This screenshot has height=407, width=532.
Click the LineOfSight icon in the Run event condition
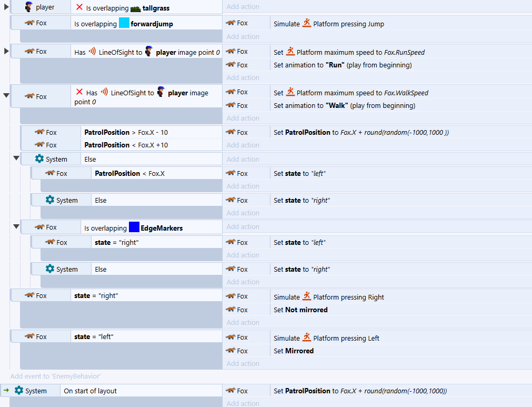point(92,52)
